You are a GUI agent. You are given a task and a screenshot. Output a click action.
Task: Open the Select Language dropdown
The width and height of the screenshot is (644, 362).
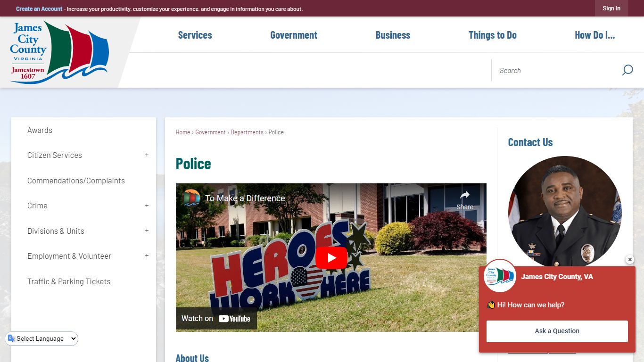point(42,338)
